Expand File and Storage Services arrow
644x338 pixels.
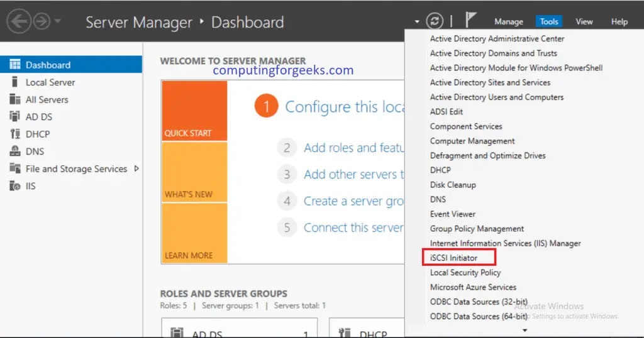136,168
